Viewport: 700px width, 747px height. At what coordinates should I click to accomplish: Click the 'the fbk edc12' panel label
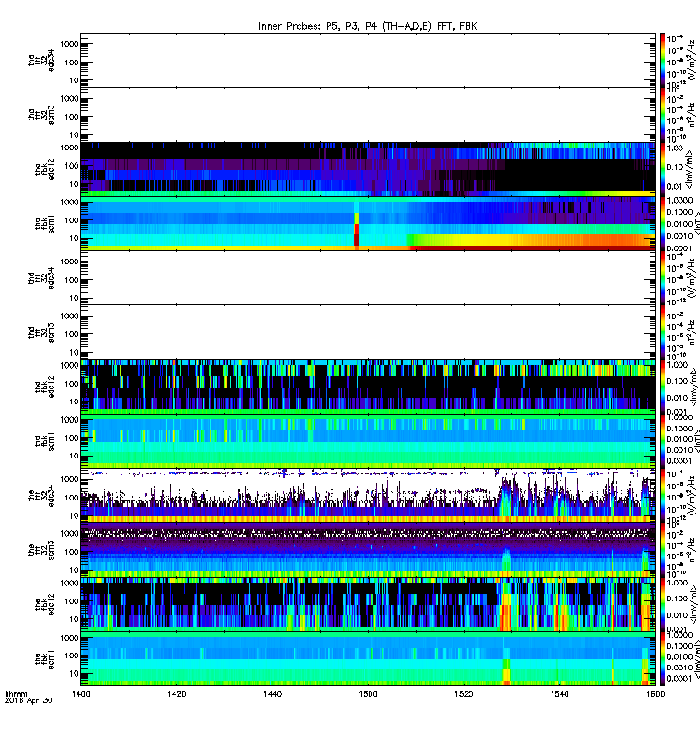(x=45, y=604)
